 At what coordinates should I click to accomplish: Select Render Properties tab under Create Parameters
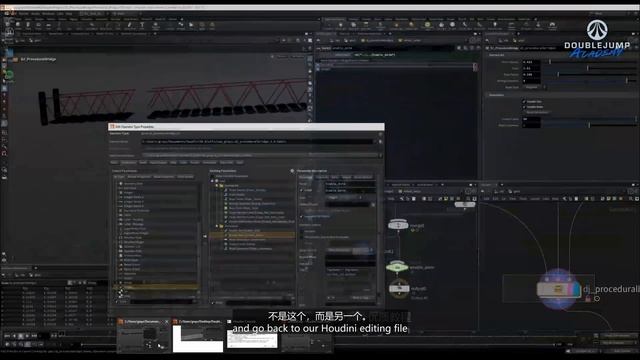coord(139,177)
